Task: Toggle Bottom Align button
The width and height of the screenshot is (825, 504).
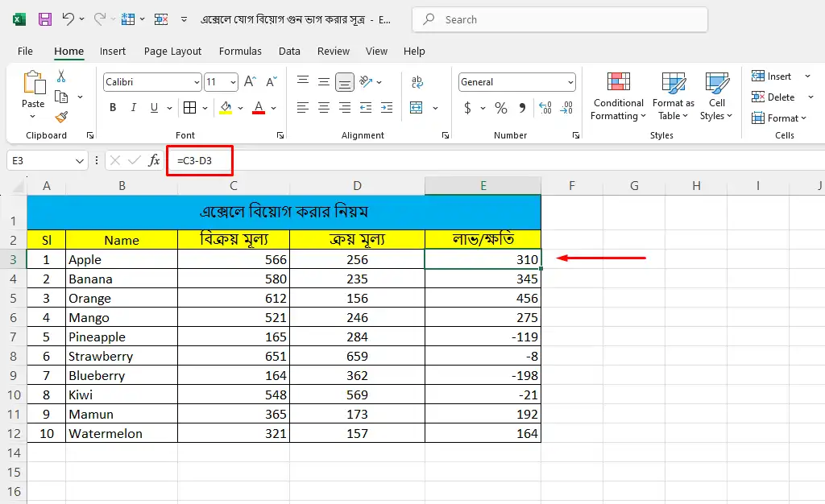Action: tap(345, 82)
